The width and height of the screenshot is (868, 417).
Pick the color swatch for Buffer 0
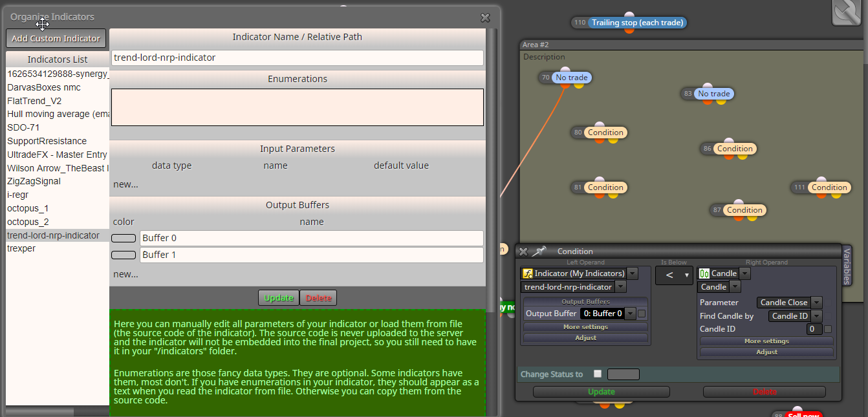point(124,238)
